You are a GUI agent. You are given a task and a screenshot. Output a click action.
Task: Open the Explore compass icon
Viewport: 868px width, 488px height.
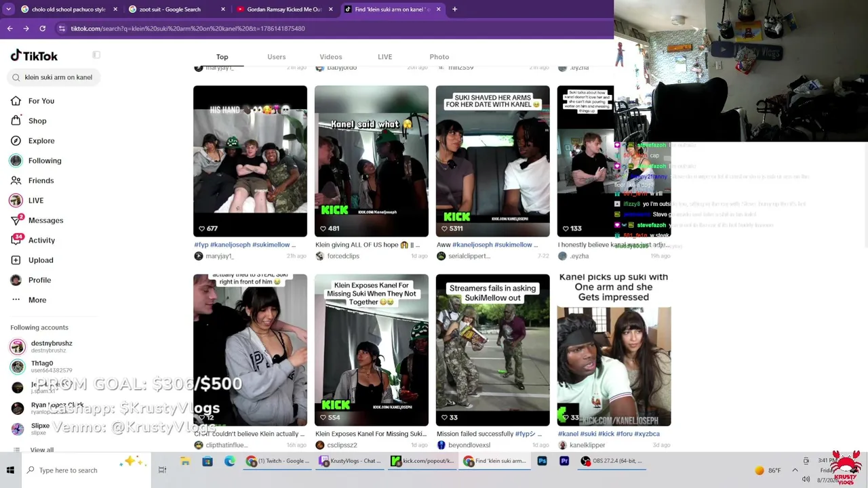click(16, 141)
